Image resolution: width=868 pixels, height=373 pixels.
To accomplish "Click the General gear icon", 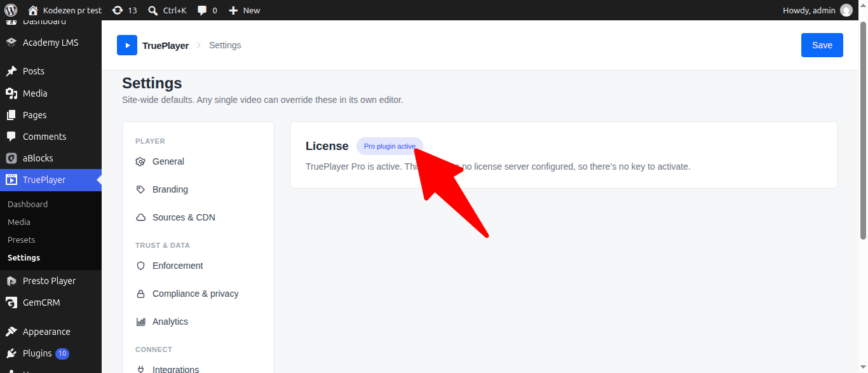I will 140,161.
